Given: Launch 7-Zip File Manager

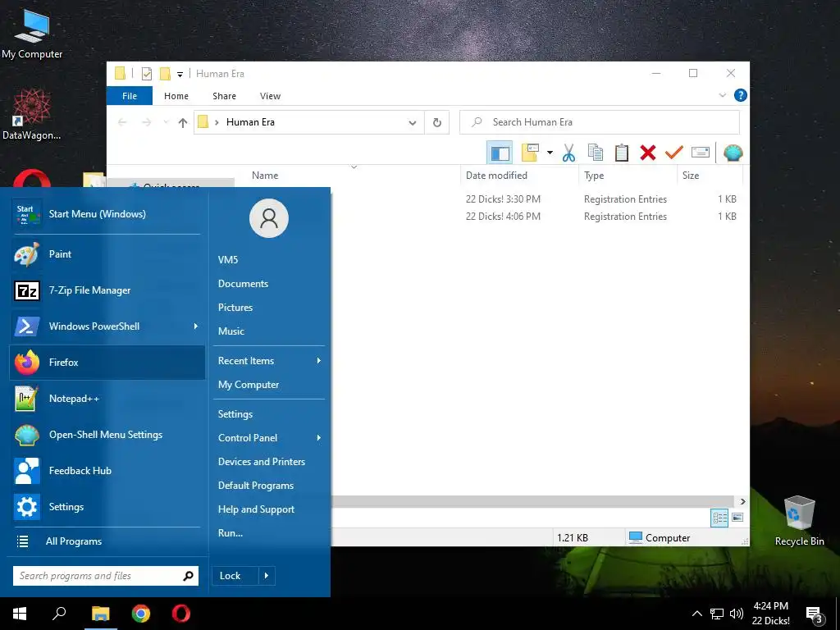Looking at the screenshot, I should [x=107, y=290].
